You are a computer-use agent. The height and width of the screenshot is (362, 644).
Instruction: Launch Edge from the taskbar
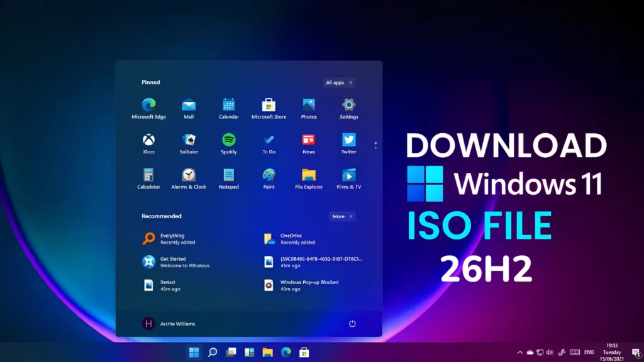click(286, 352)
